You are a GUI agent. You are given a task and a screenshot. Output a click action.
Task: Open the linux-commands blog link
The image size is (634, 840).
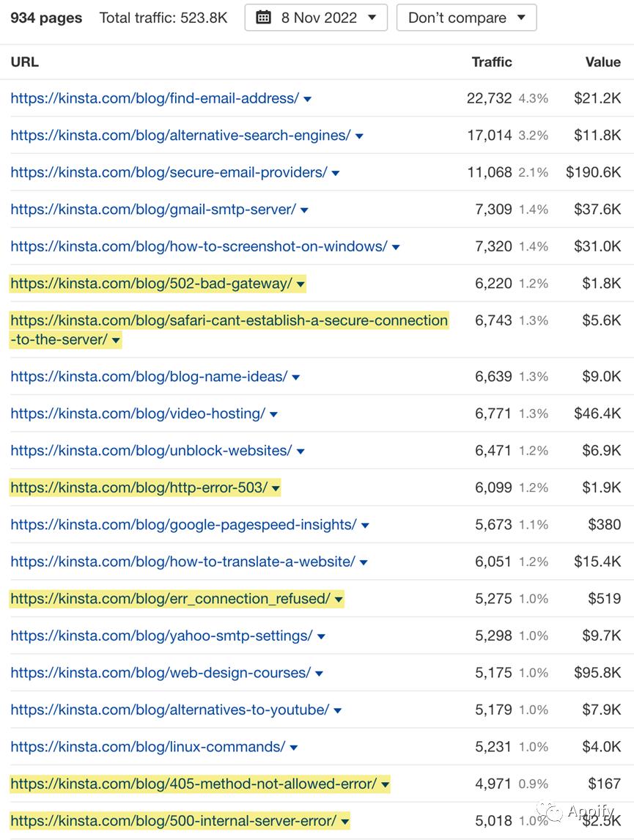point(147,746)
